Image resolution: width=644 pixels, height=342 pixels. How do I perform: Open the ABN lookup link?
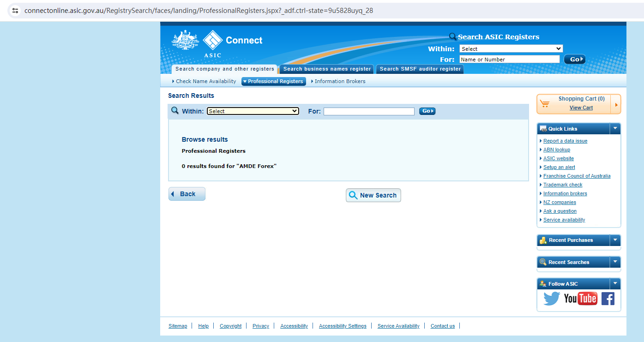pyautogui.click(x=557, y=150)
